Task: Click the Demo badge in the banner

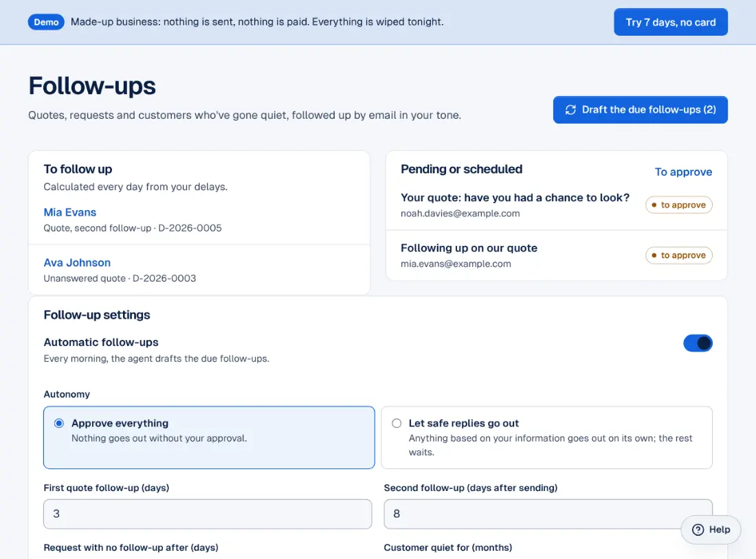Action: 46,22
